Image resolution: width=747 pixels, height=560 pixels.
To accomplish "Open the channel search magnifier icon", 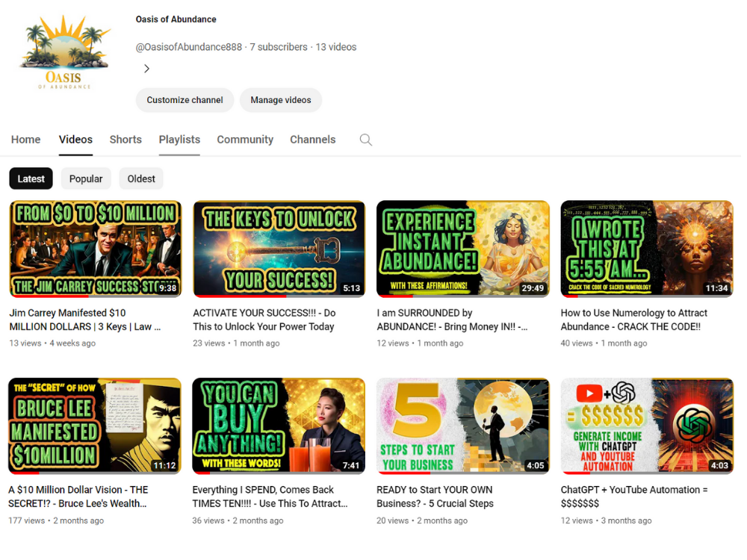I will point(365,140).
